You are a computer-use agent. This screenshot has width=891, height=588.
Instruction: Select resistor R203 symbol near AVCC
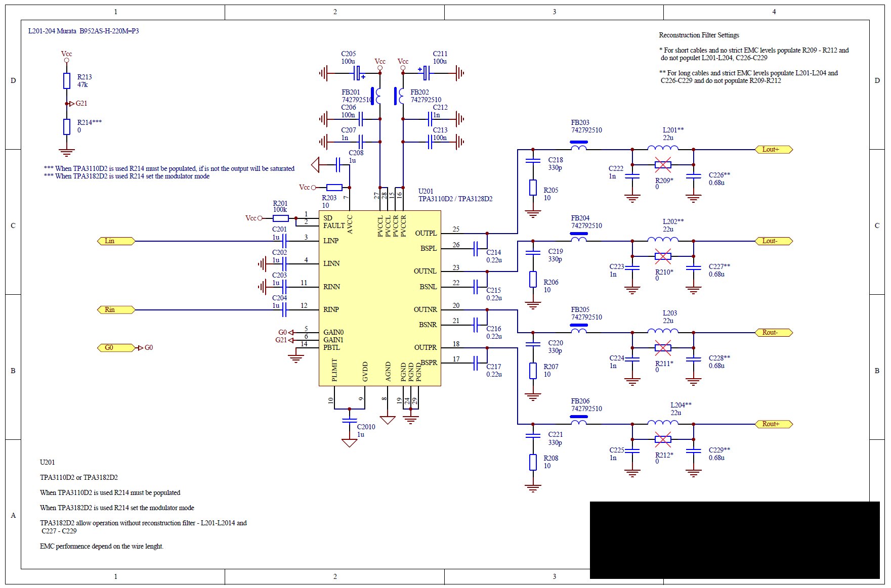pos(334,188)
